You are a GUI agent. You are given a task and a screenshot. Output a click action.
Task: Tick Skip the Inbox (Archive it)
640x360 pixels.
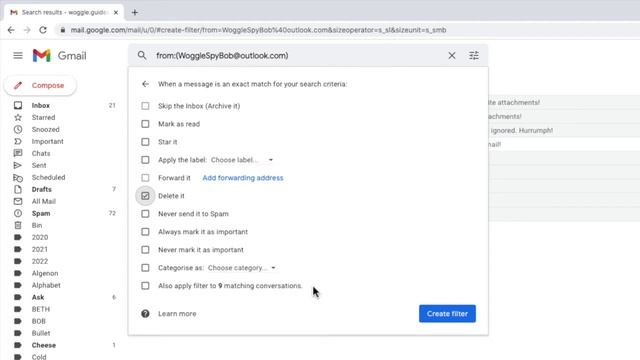145,106
